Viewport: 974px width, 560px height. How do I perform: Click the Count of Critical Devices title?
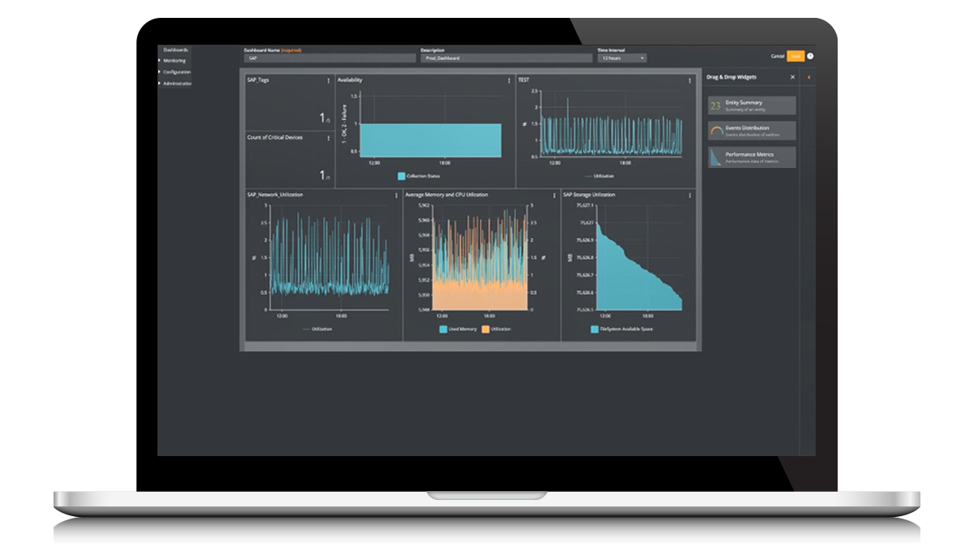point(274,138)
